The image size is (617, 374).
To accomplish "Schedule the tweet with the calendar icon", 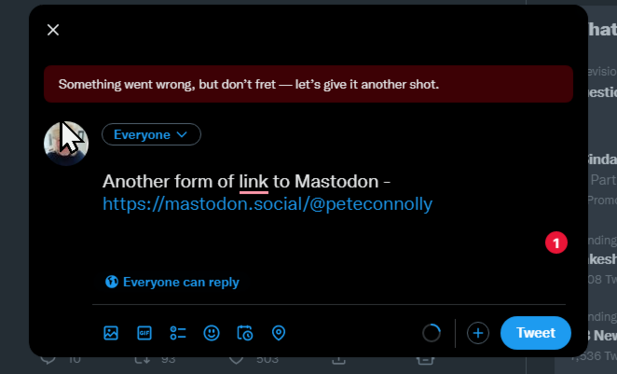I will pos(245,333).
